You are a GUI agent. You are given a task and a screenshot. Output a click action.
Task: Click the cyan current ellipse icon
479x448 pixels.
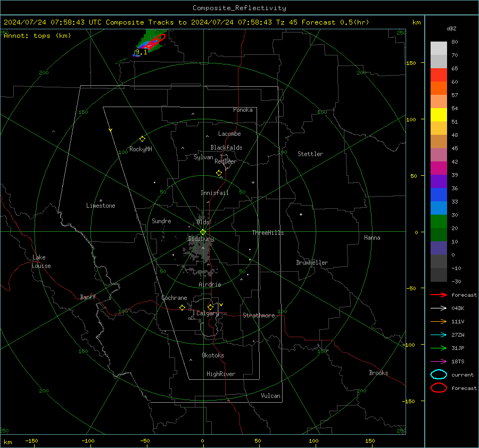pyautogui.click(x=439, y=374)
